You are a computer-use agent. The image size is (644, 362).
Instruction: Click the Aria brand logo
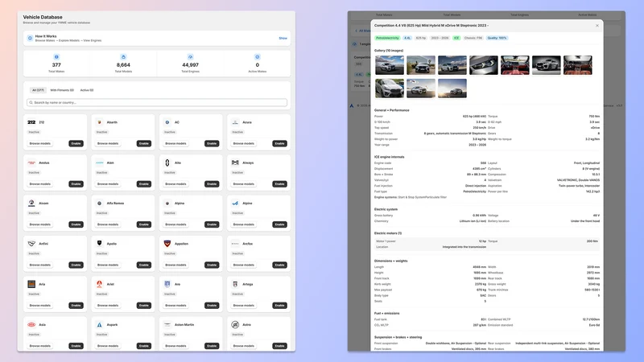(x=31, y=284)
